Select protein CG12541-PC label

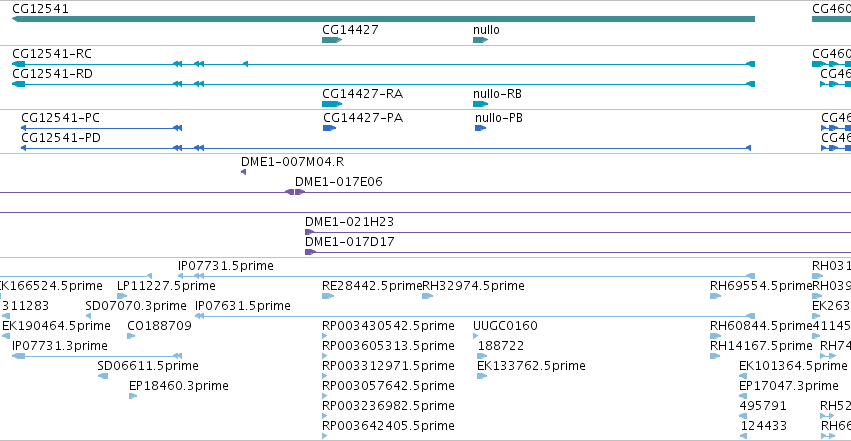click(x=61, y=118)
